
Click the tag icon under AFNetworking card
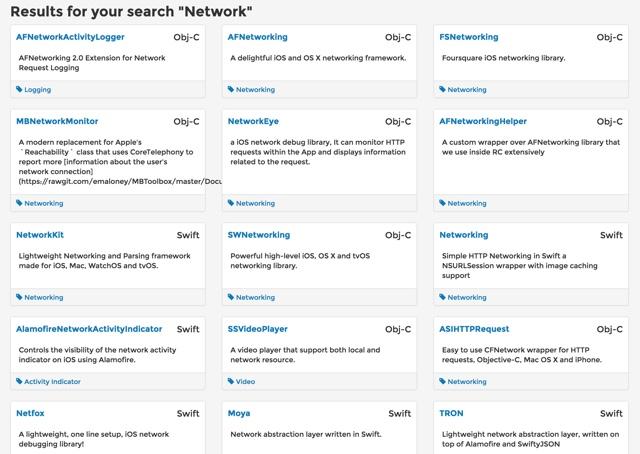231,89
